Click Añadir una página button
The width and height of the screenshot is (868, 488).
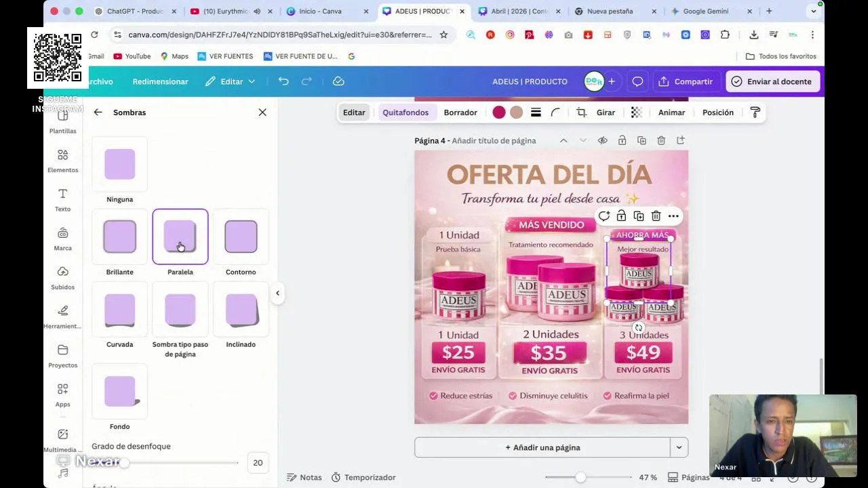point(542,447)
